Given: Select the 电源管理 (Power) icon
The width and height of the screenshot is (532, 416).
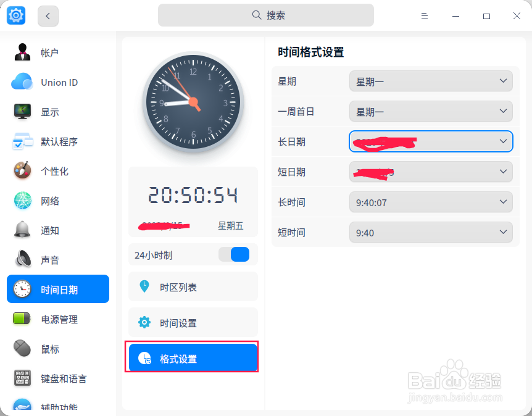Looking at the screenshot, I should click(22, 319).
